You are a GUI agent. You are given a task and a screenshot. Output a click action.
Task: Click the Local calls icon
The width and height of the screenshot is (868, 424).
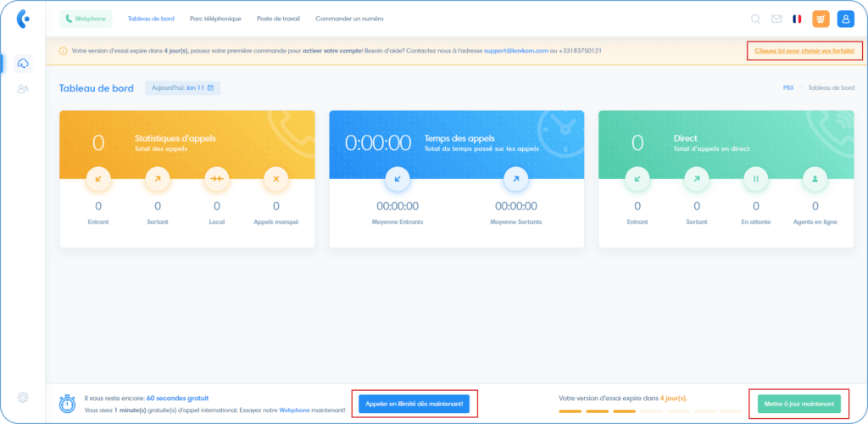tap(216, 179)
